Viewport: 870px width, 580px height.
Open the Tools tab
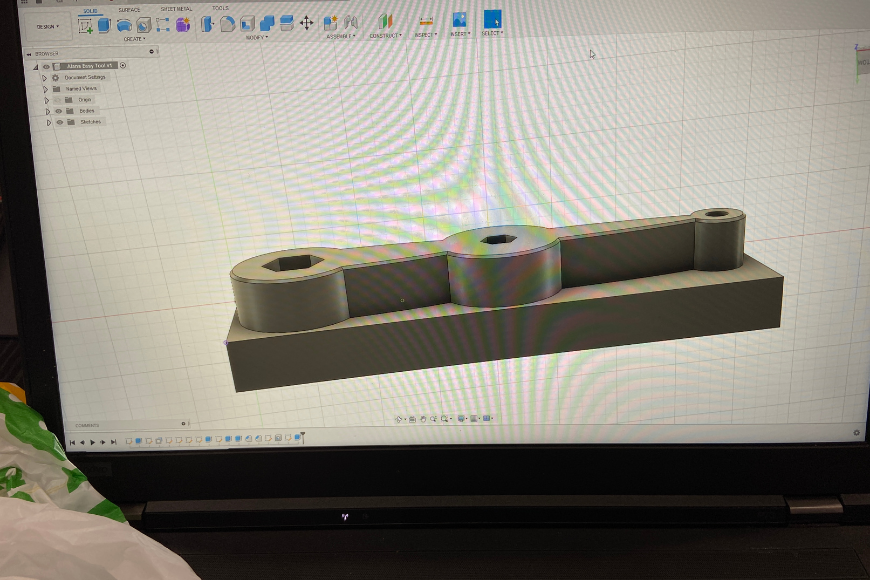[220, 8]
